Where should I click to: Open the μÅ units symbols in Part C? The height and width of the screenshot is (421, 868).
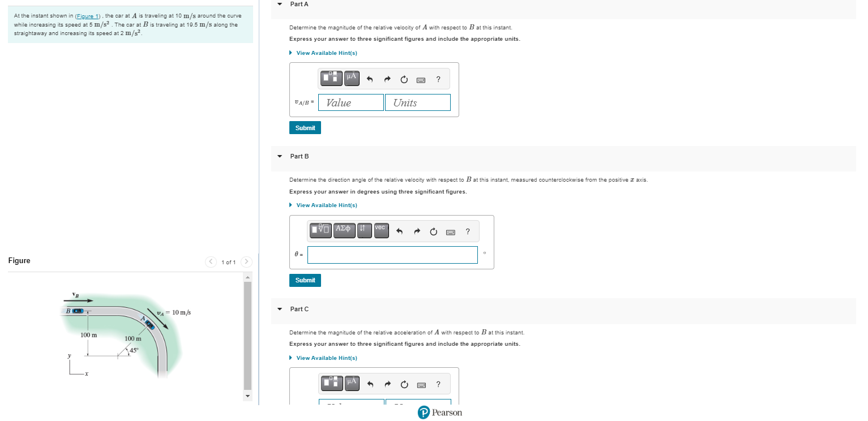tap(352, 383)
